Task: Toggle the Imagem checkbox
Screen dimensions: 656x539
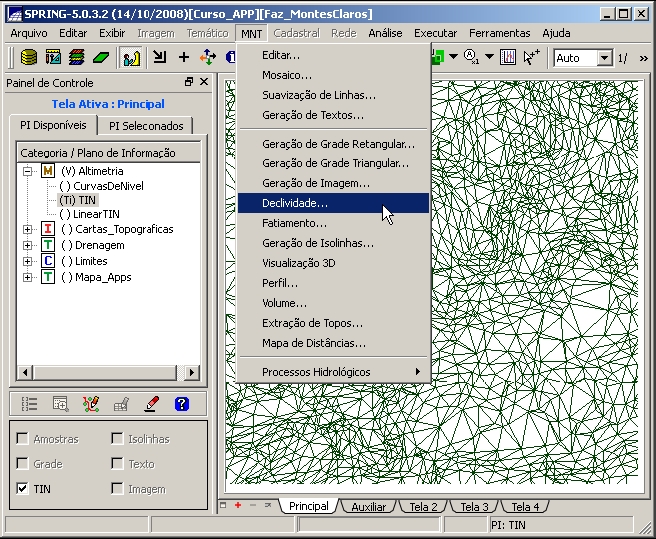Action: (x=117, y=489)
